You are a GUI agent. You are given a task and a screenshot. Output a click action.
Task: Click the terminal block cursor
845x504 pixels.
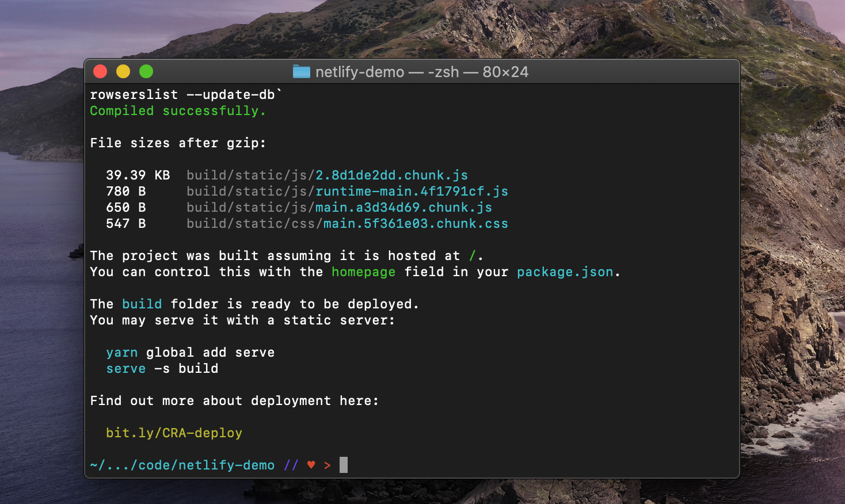[x=342, y=464]
